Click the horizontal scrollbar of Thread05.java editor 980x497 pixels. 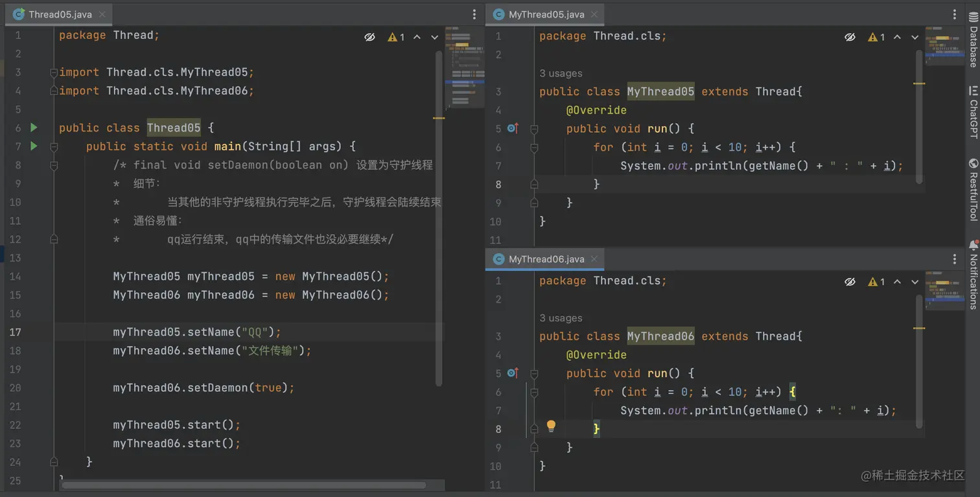coord(244,485)
